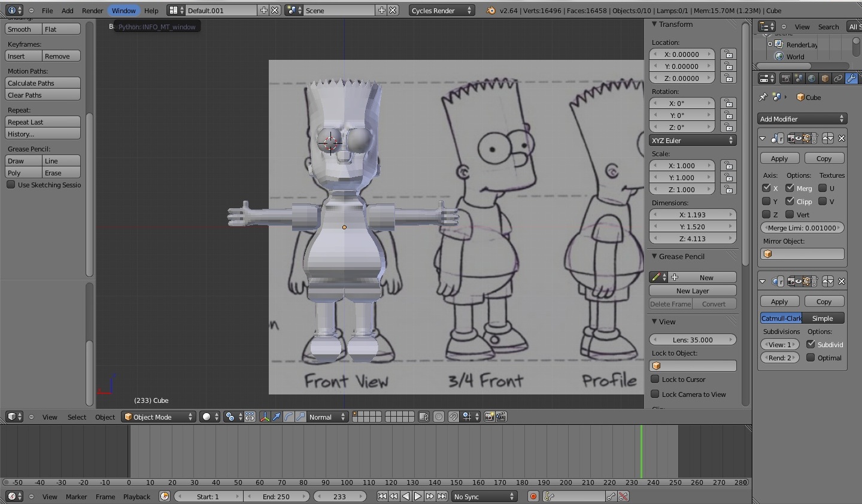Check Use Sketching Session box
The height and width of the screenshot is (504, 862).
tap(11, 185)
